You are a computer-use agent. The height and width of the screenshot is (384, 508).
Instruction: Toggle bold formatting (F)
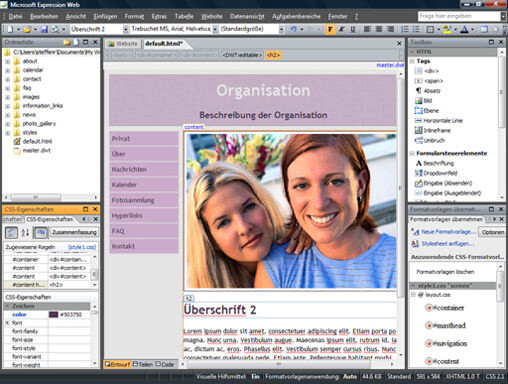330,29
